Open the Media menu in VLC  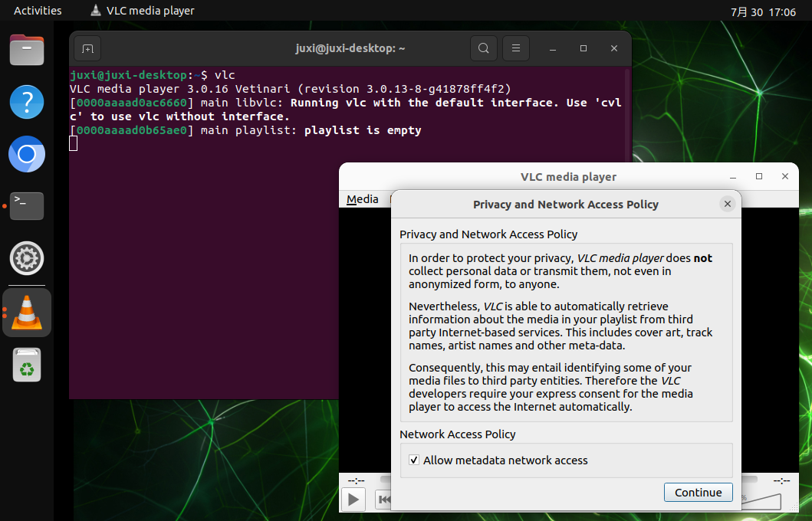(363, 199)
